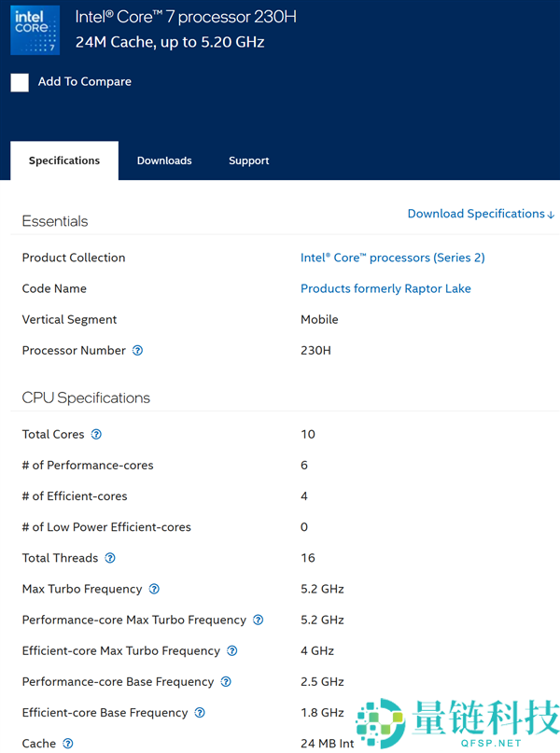The image size is (560, 753).
Task: Click the Performance-cores count '6'
Action: (x=304, y=466)
